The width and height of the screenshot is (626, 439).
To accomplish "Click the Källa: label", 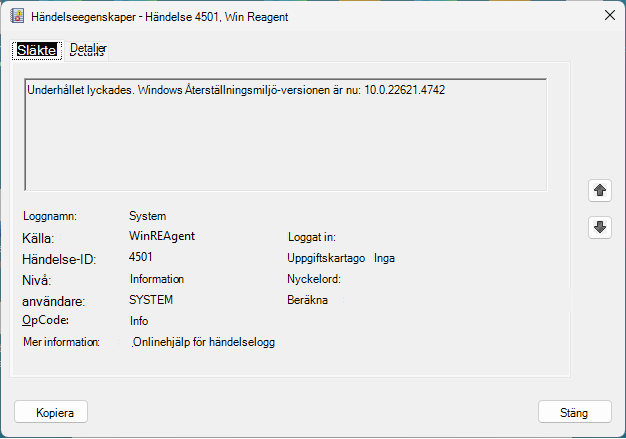I will tap(38, 239).
